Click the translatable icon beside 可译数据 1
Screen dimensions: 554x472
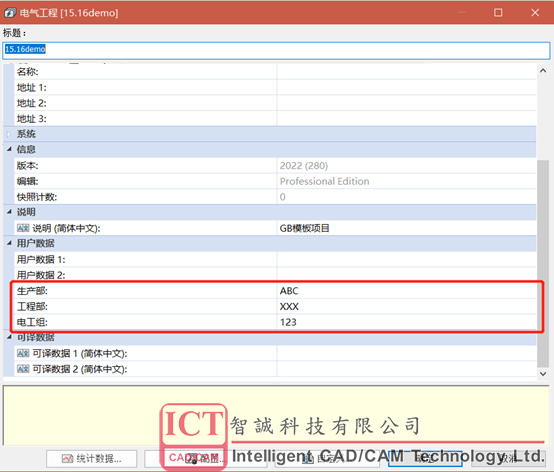click(23, 353)
